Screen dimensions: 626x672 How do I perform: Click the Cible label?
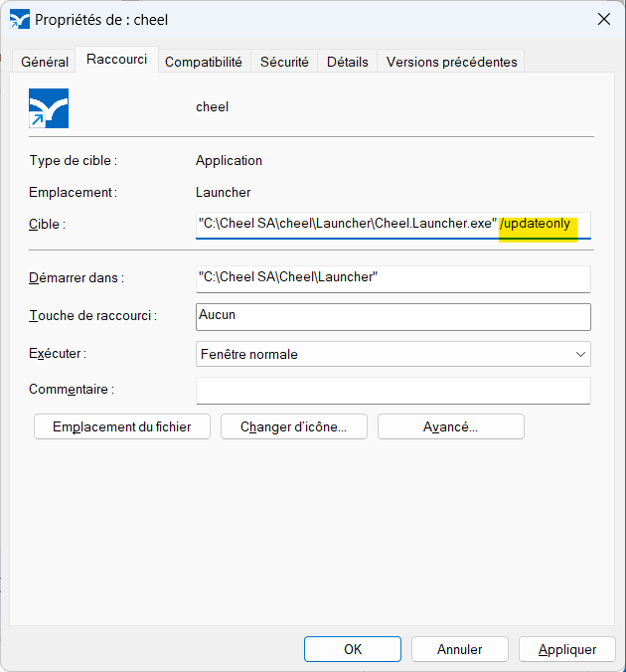[x=47, y=224]
